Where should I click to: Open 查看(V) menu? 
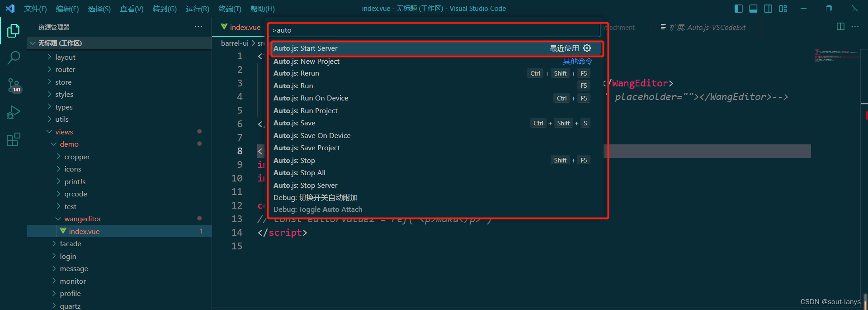(x=132, y=9)
